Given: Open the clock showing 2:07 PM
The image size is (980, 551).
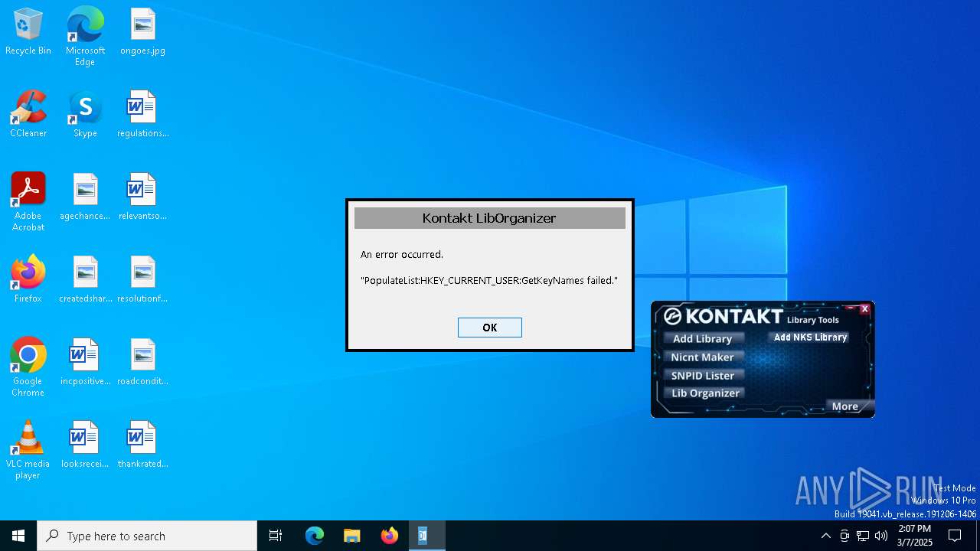Looking at the screenshot, I should click(x=915, y=536).
